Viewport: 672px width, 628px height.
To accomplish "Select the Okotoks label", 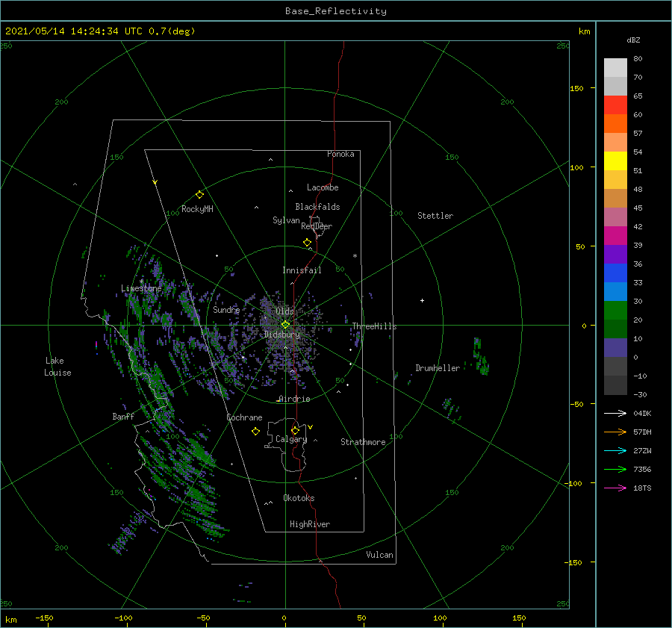I will pyautogui.click(x=299, y=498).
